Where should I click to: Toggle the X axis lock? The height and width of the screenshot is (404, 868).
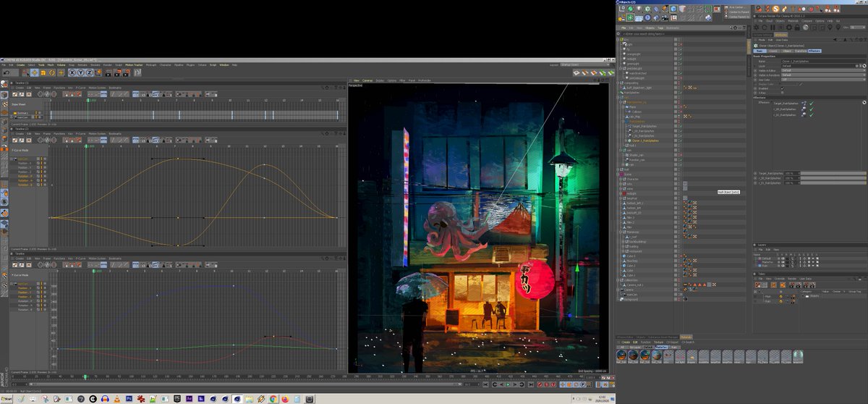coord(72,73)
